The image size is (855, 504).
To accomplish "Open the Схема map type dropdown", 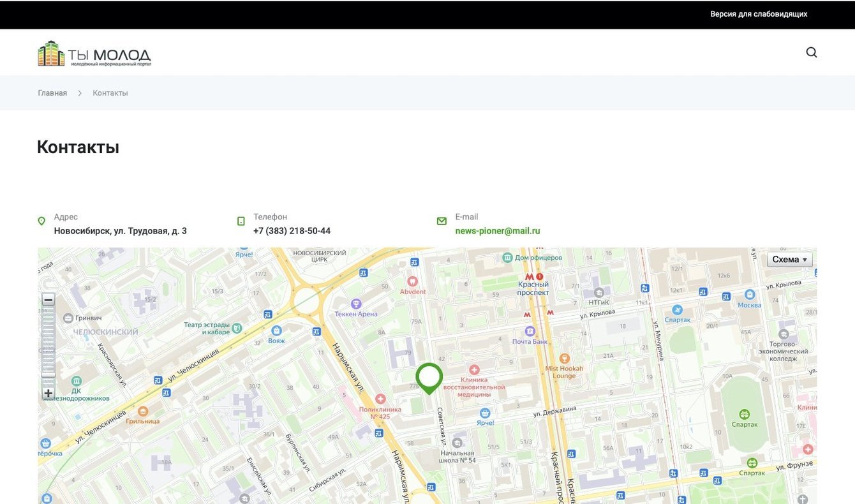I will pyautogui.click(x=790, y=260).
